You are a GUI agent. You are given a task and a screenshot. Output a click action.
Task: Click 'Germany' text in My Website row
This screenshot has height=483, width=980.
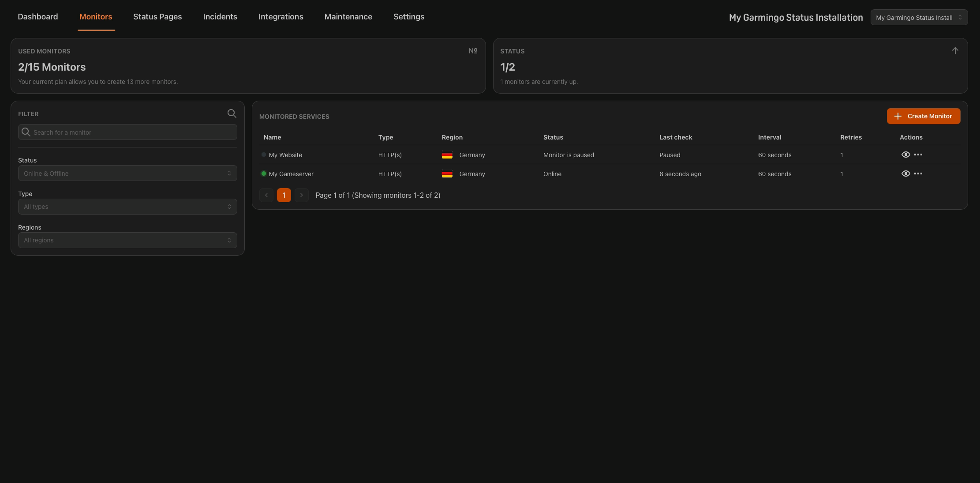pyautogui.click(x=472, y=155)
